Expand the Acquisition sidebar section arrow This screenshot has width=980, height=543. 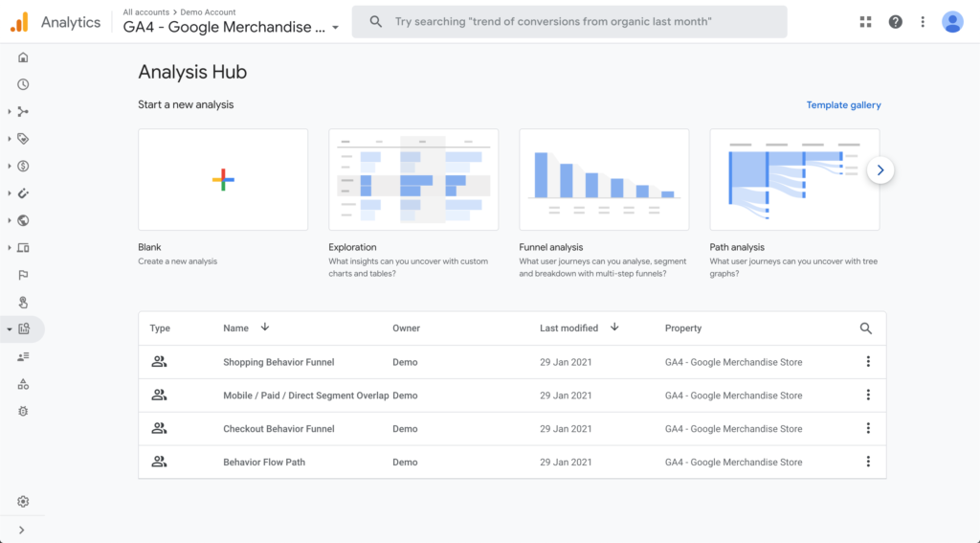point(10,111)
